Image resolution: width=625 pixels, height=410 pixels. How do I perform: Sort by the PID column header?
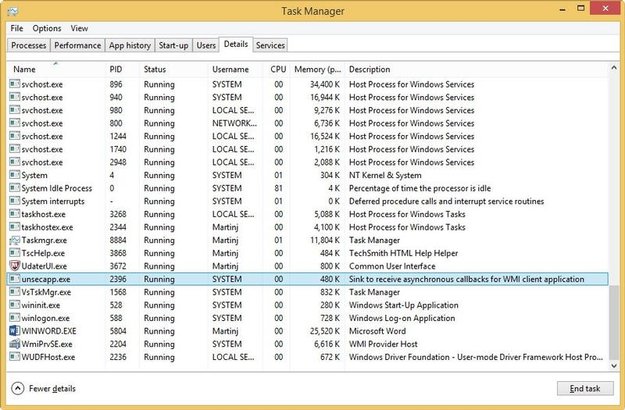point(123,69)
